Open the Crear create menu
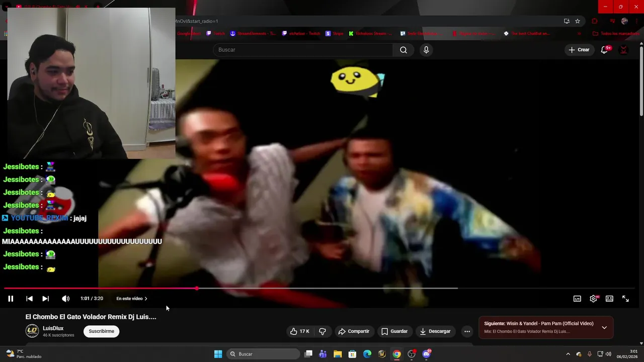 [579, 50]
